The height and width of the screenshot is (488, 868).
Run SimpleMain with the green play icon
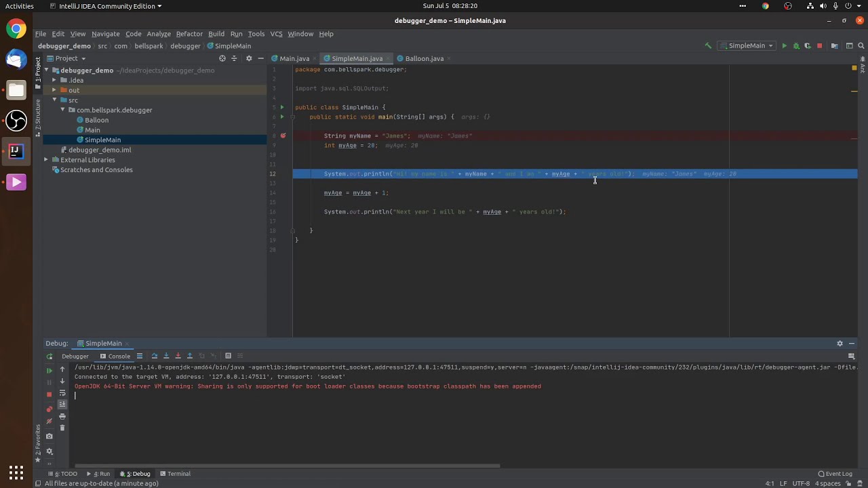[x=785, y=46]
